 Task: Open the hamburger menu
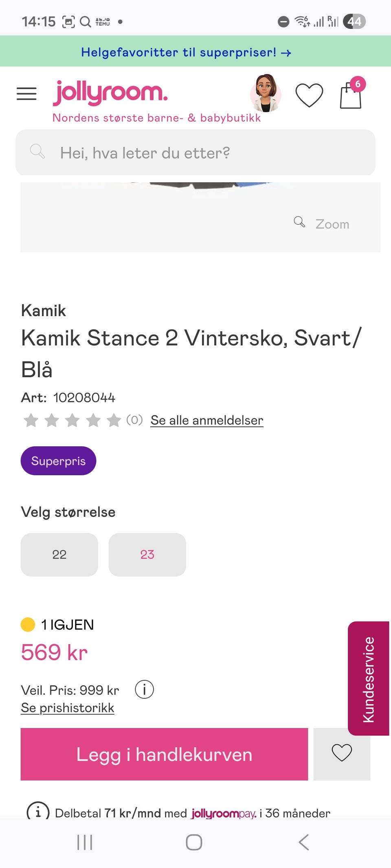tap(26, 94)
